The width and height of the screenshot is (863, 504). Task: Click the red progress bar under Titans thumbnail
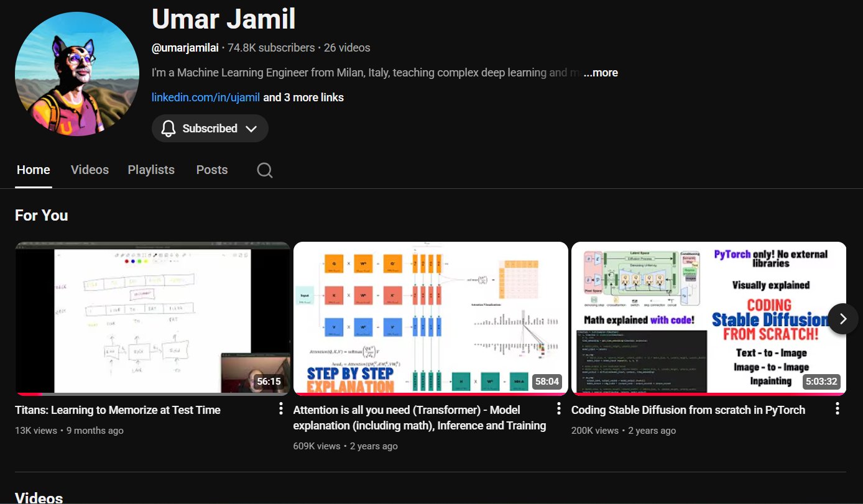click(x=29, y=394)
